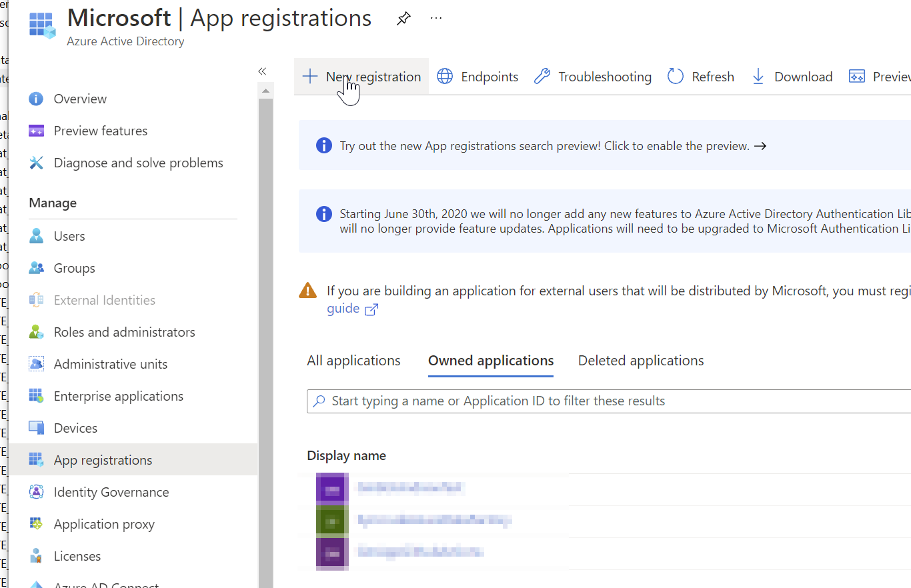The width and height of the screenshot is (911, 588).
Task: Click Refresh toolbar button
Action: pyautogui.click(x=701, y=77)
